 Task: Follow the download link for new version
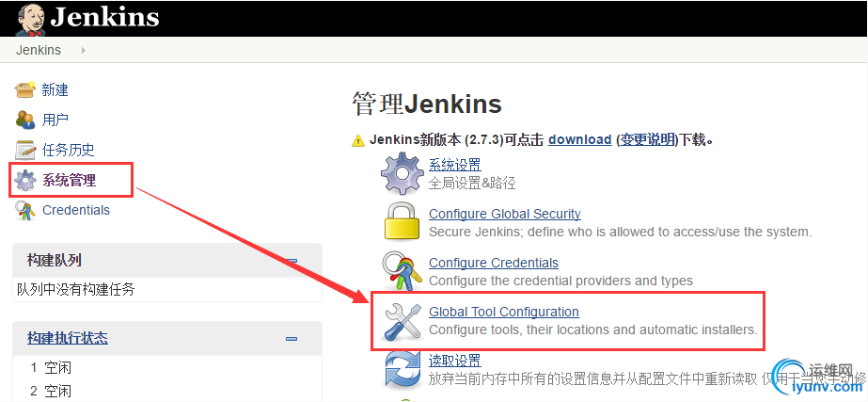point(579,139)
